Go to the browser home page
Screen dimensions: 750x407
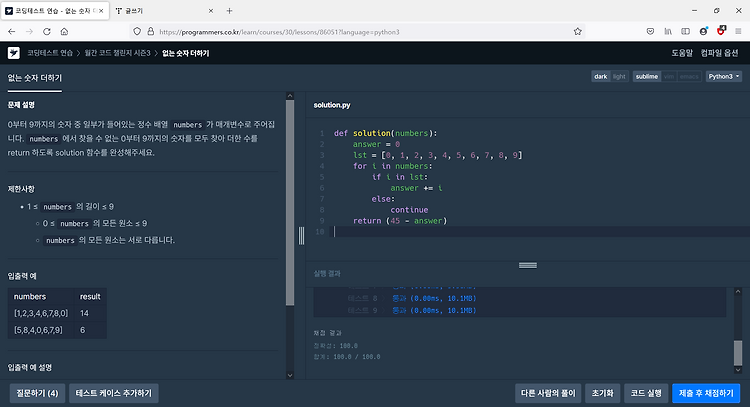coord(64,32)
